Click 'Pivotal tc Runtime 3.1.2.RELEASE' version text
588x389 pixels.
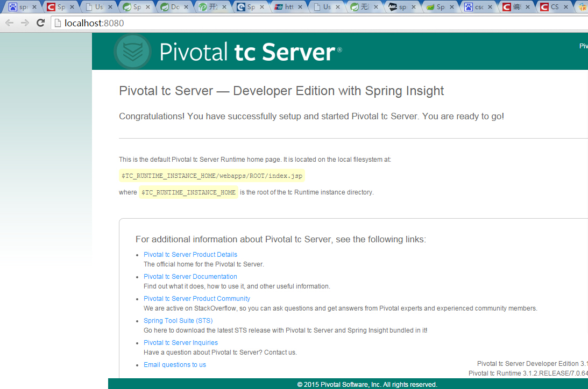[528, 373]
